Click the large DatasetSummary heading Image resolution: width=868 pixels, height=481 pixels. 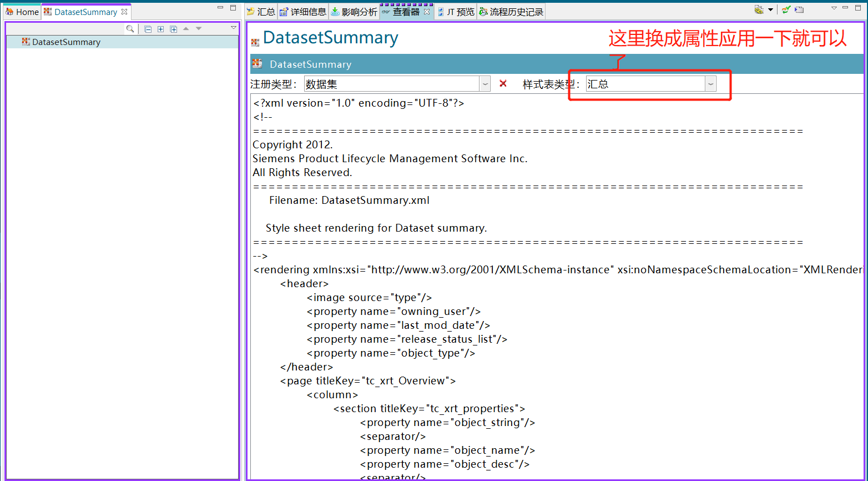pyautogui.click(x=331, y=38)
